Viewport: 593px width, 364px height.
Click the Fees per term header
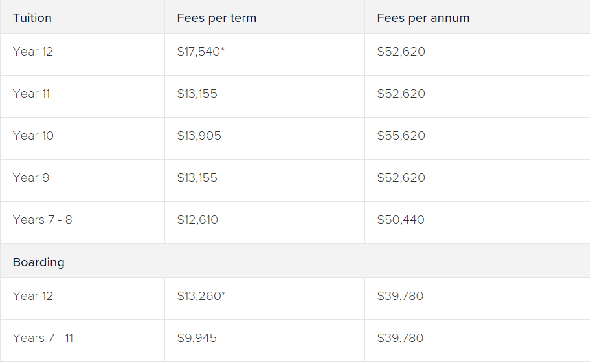click(x=217, y=18)
